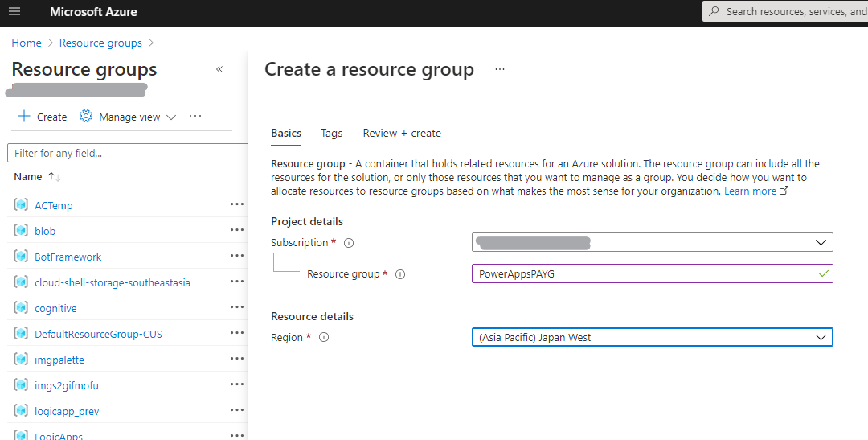Open imgs2gifmofu resource group
868x440 pixels.
point(67,385)
